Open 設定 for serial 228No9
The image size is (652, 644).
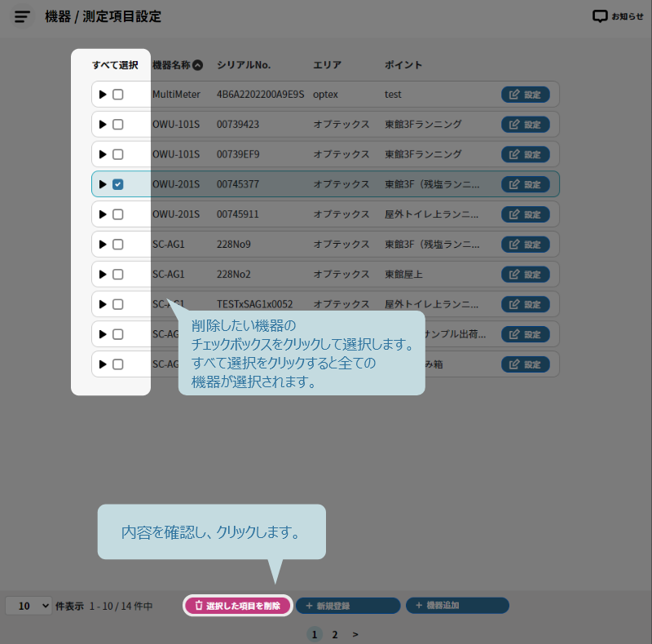[x=525, y=245]
